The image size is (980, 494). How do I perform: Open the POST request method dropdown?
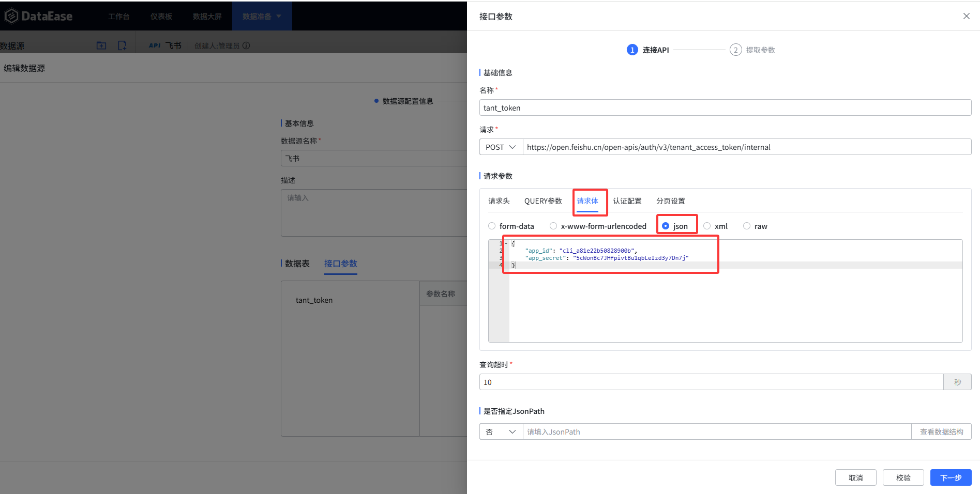[x=500, y=147]
